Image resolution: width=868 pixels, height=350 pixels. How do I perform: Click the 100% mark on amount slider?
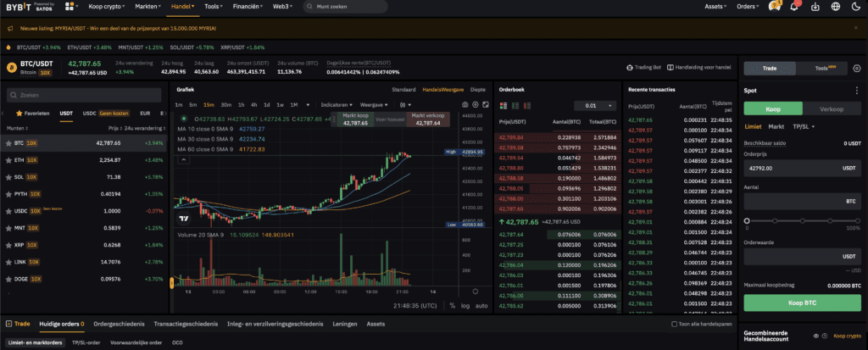pos(858,221)
